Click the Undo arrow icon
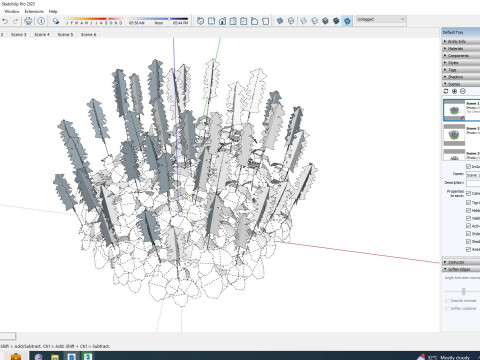This screenshot has height=360, width=480. (x=5, y=21)
